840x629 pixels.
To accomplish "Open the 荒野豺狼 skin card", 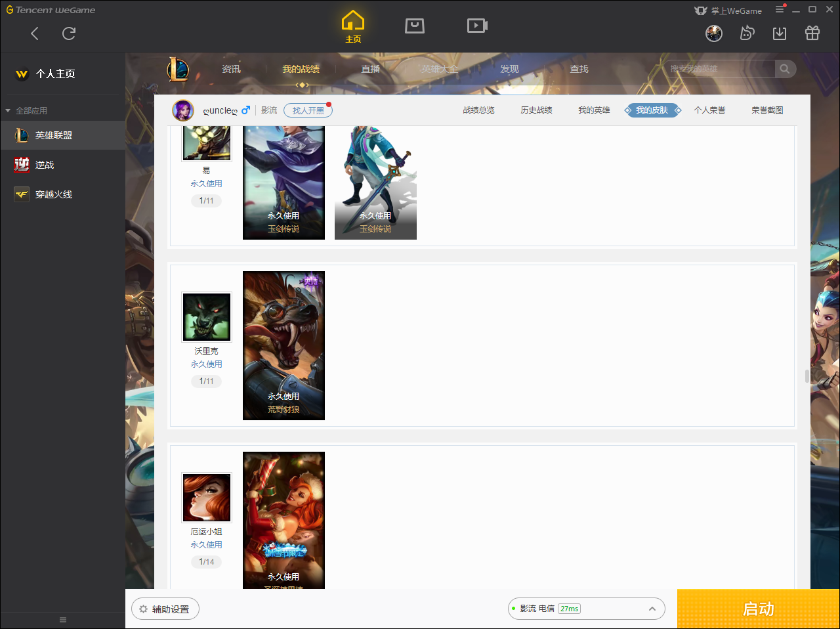I will click(283, 345).
